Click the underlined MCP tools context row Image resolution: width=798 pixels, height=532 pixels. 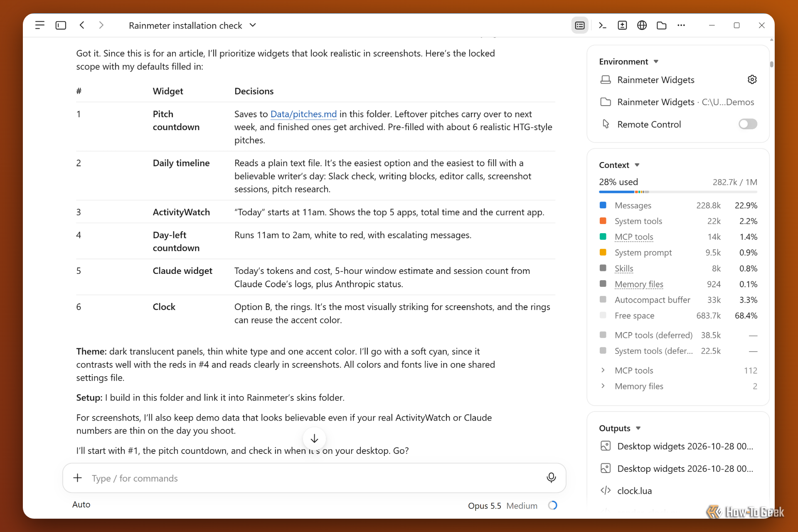click(x=678, y=237)
